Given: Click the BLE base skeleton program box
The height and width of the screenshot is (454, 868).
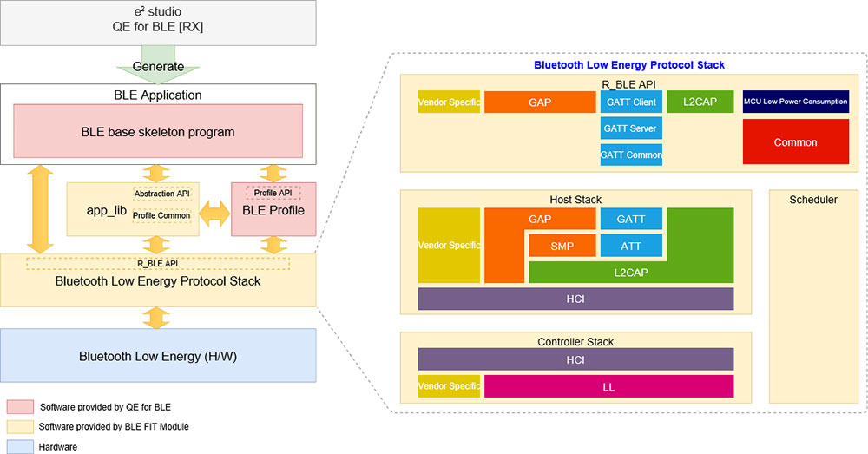Looking at the screenshot, I should pos(158,131).
